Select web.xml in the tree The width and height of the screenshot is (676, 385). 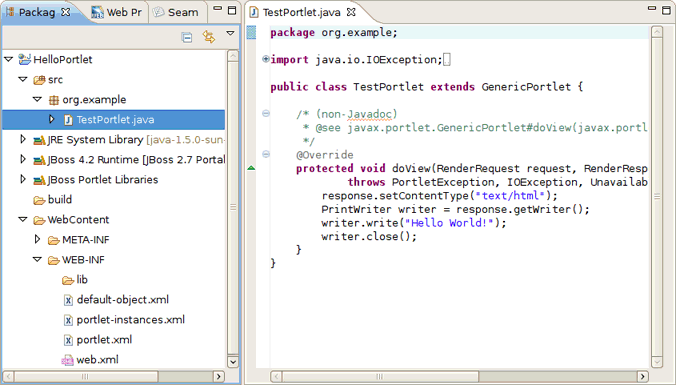(97, 360)
